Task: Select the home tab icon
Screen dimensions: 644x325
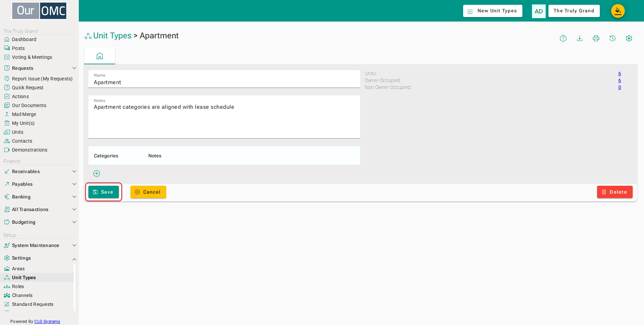Action: (100, 56)
